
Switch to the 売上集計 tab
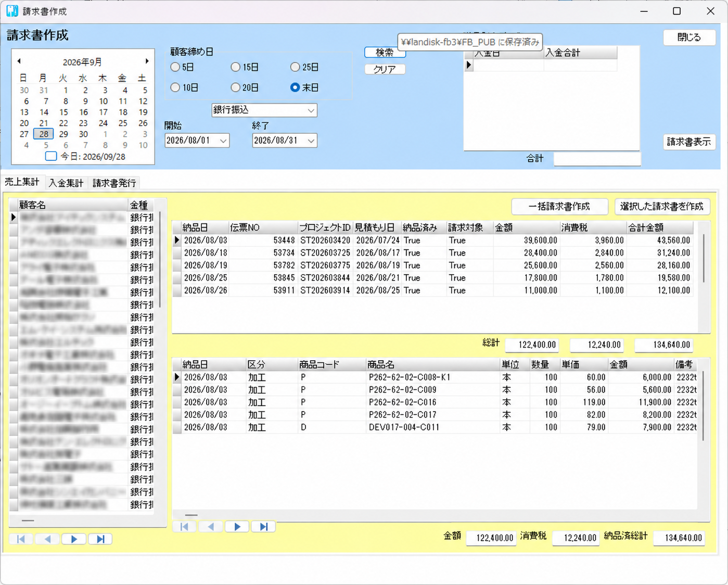[22, 182]
